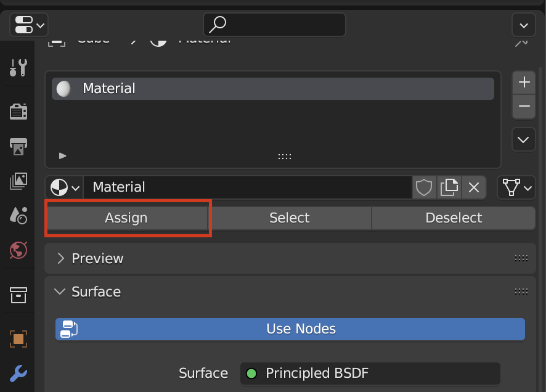Unlink material with the X button
Viewport: 546px width, 392px height.
(473, 187)
